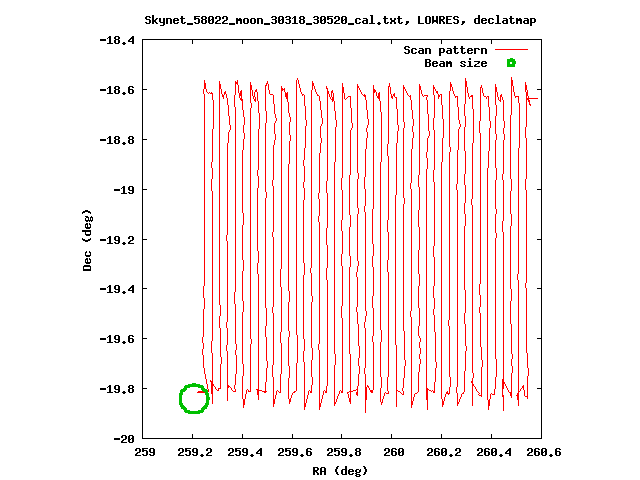
Task: Click the green beam size circle in plot
Action: click(x=194, y=398)
